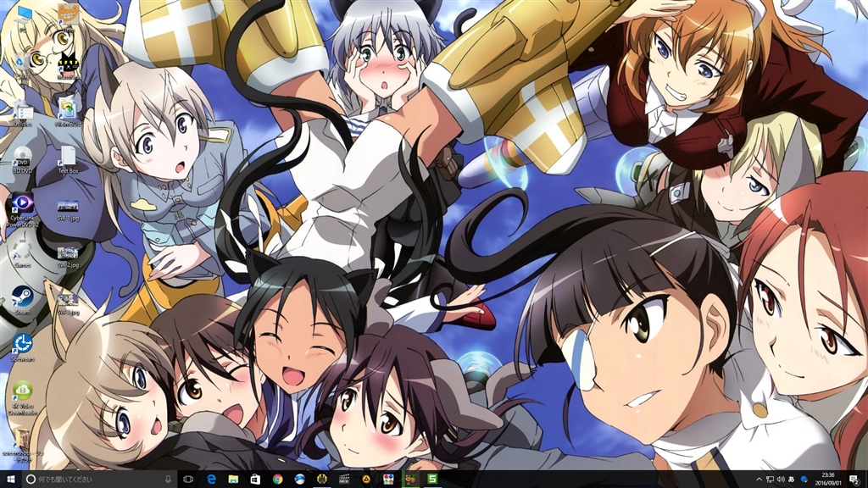Select the SW-2.jpg image thumbnail
Screen dimensions: 868x488
(x=68, y=258)
